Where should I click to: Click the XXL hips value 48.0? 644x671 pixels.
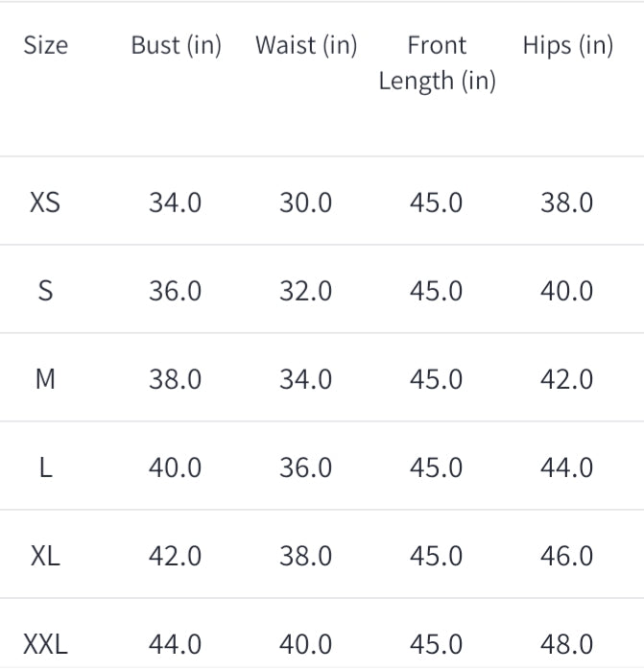(x=566, y=643)
